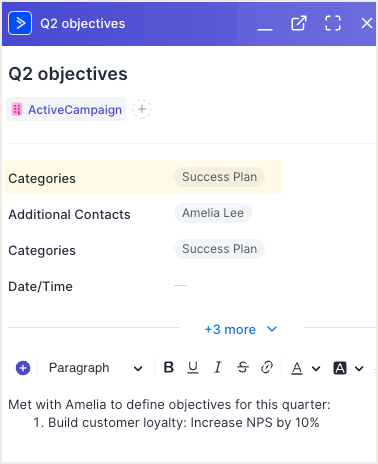This screenshot has width=378, height=464.
Task: Toggle underline formatting
Action: 193,367
